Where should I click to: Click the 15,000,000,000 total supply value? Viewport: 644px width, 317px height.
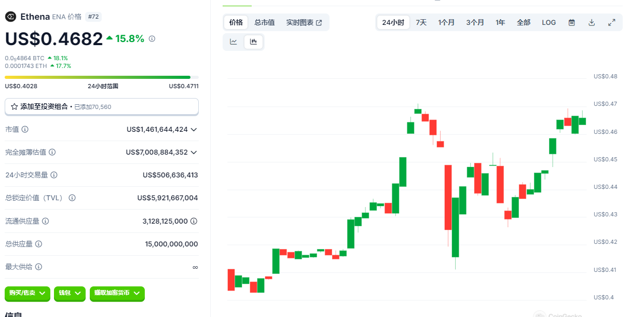click(172, 244)
